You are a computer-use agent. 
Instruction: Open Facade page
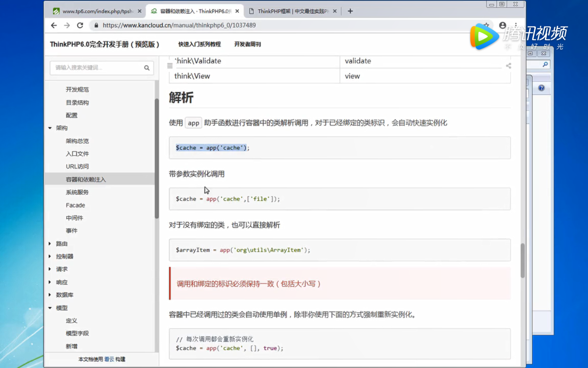tap(75, 205)
